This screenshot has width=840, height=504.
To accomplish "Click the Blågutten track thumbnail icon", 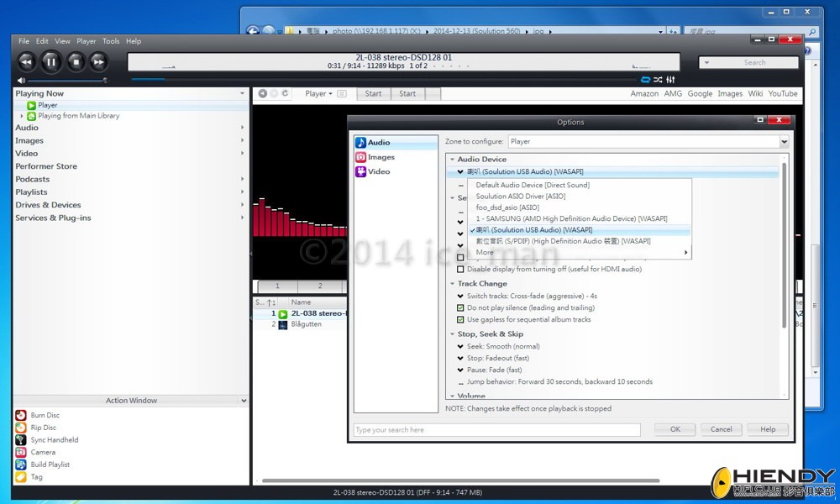I will (x=283, y=324).
